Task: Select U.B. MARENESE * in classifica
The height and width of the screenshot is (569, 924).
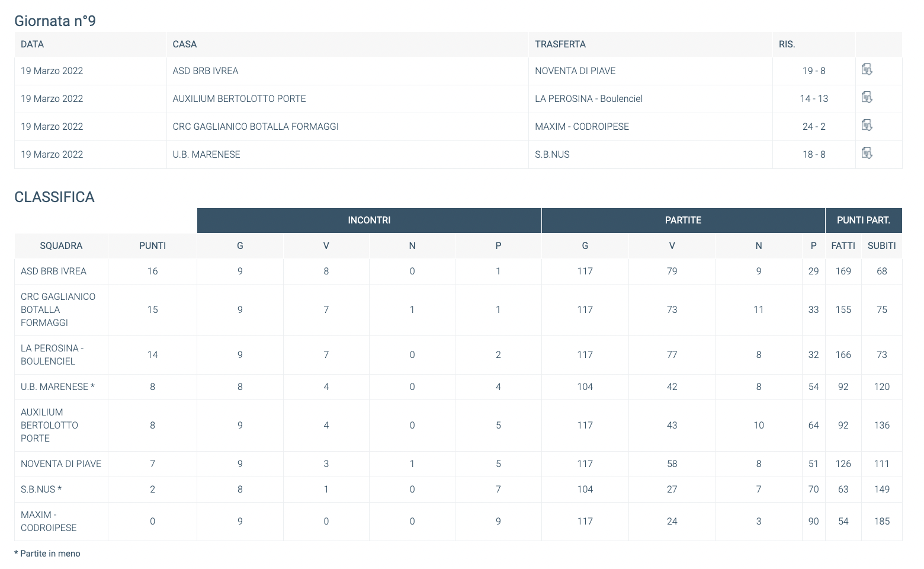Action: [57, 387]
